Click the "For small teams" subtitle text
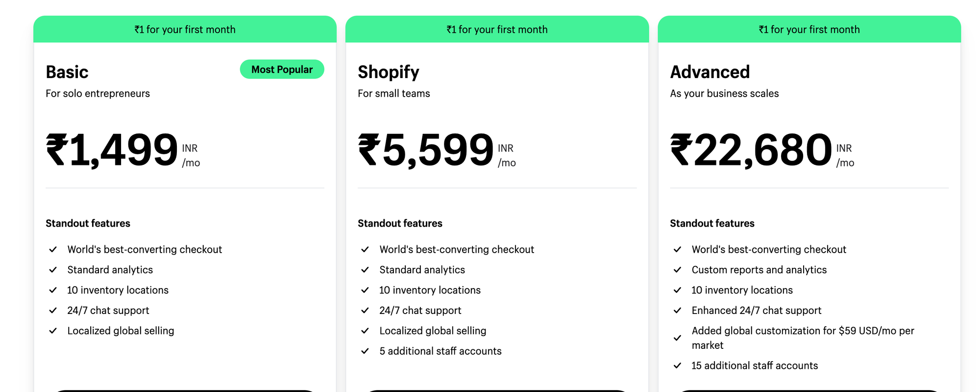This screenshot has height=392, width=980. 393,93
